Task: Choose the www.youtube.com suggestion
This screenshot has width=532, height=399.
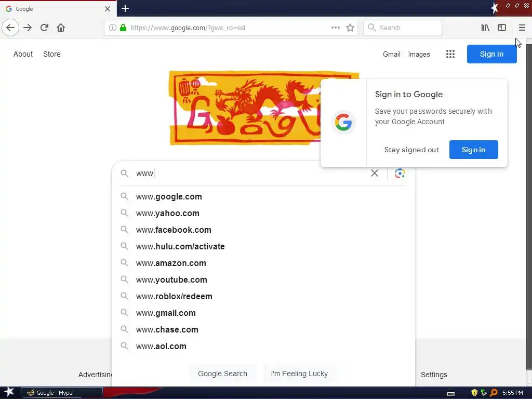Action: click(263, 280)
